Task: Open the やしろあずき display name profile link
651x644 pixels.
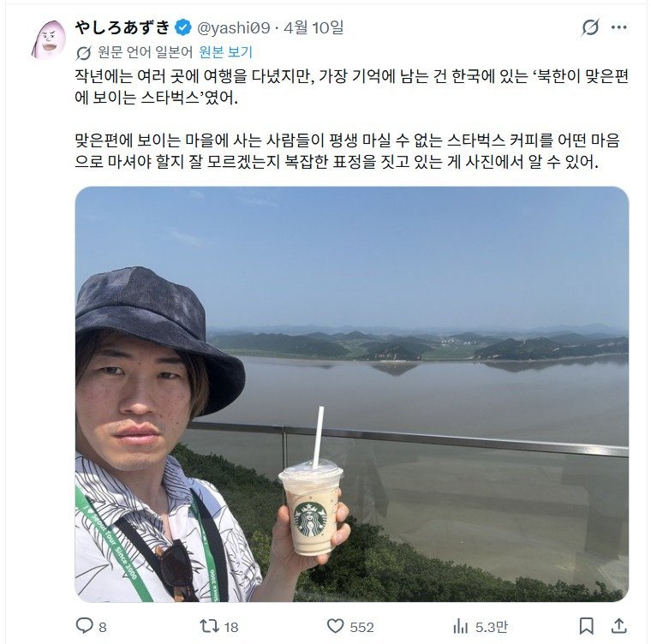Action: (122, 27)
